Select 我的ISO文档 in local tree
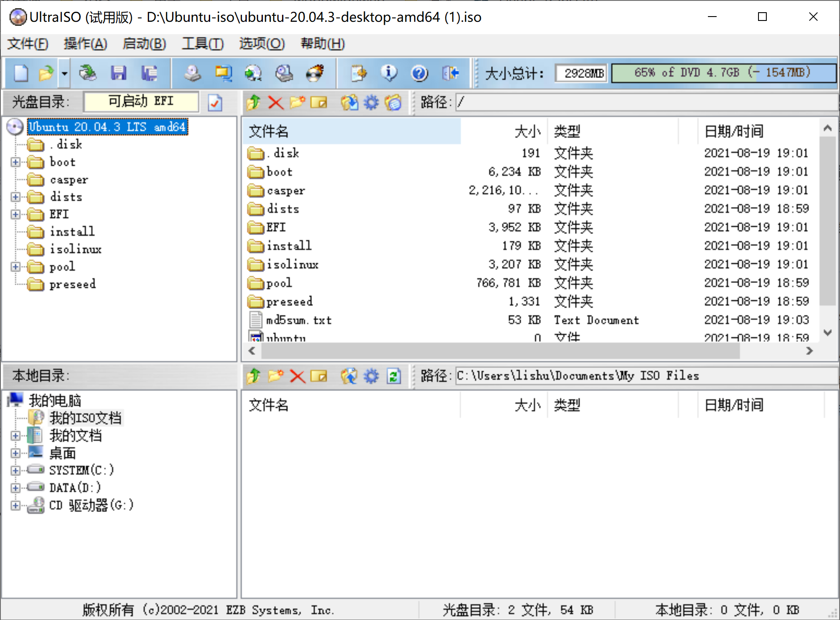Viewport: 840px width, 620px height. (x=85, y=417)
